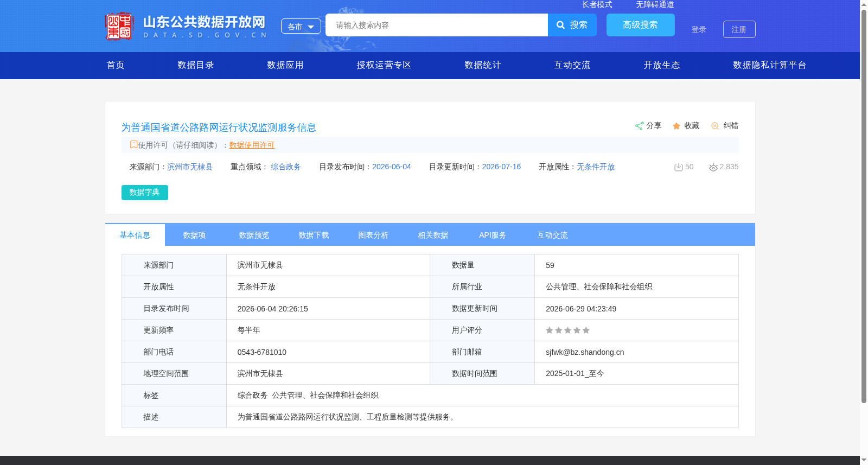This screenshot has width=868, height=465.
Task: Click the bookmark icon before 使用许可
Action: 133,145
